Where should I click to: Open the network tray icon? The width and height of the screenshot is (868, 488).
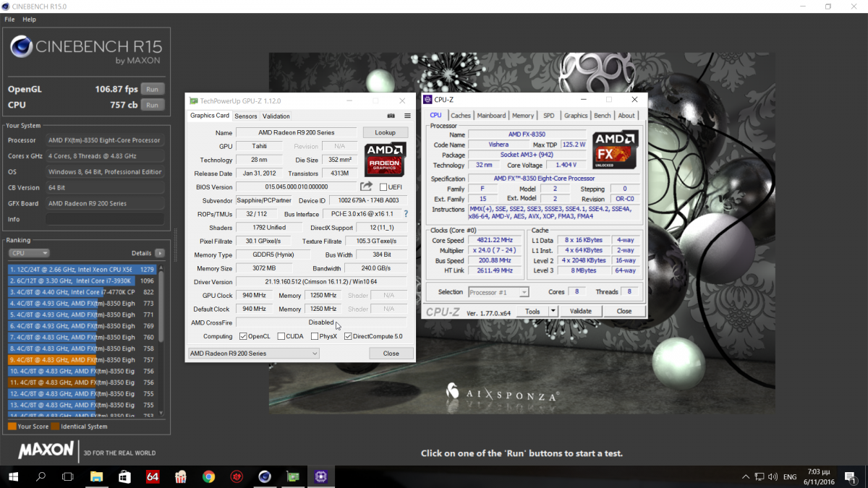tap(759, 477)
